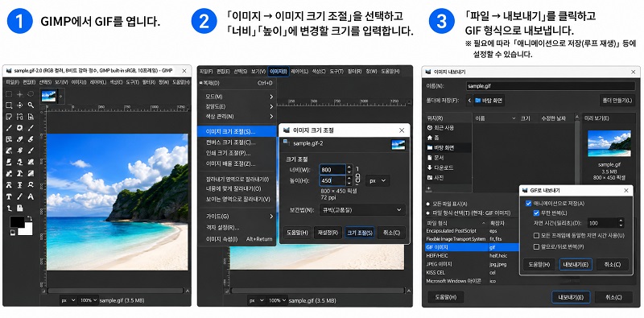
Task: Click the image tab thumbnail in first window
Action: point(49,96)
